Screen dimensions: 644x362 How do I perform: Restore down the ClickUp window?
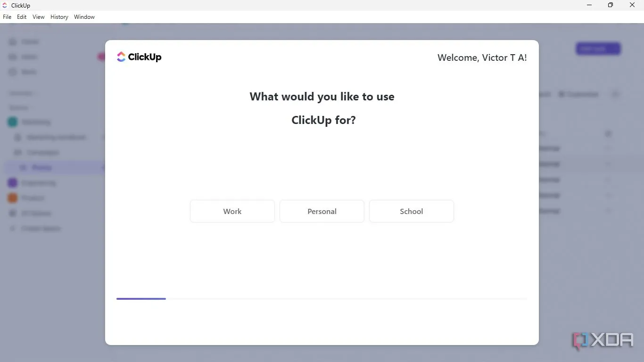point(611,5)
